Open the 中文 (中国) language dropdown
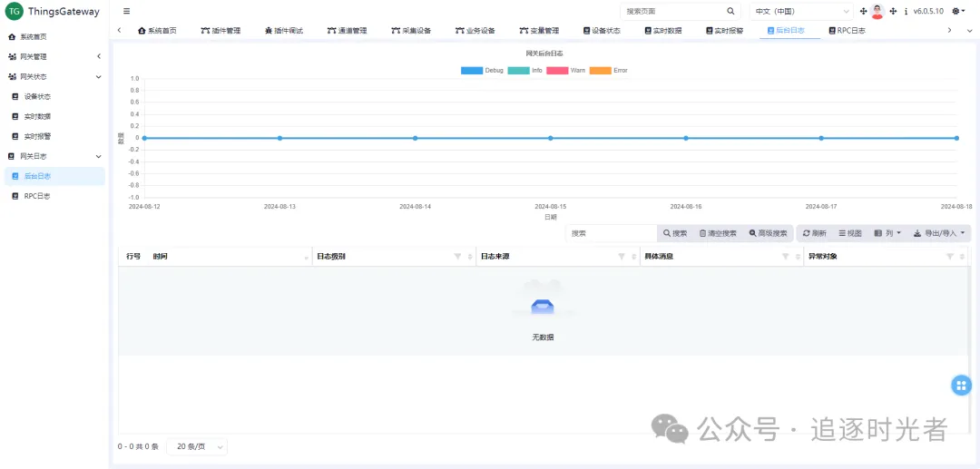Image resolution: width=980 pixels, height=469 pixels. click(801, 11)
